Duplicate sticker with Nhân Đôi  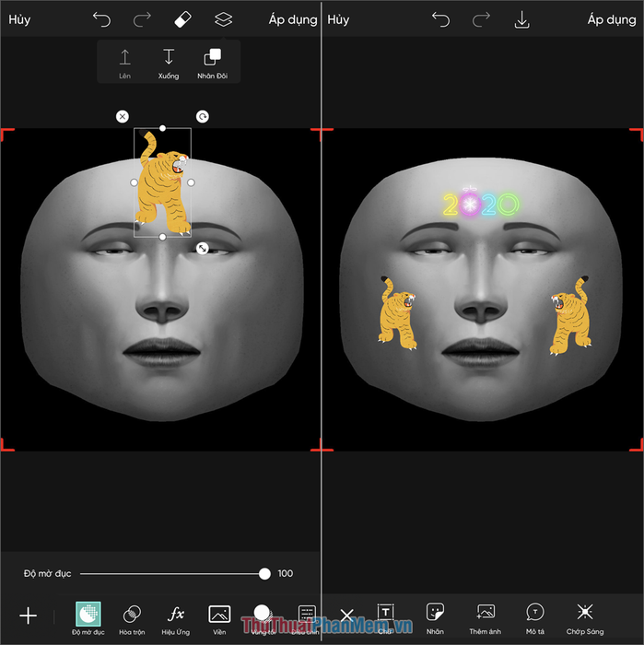tap(212, 64)
